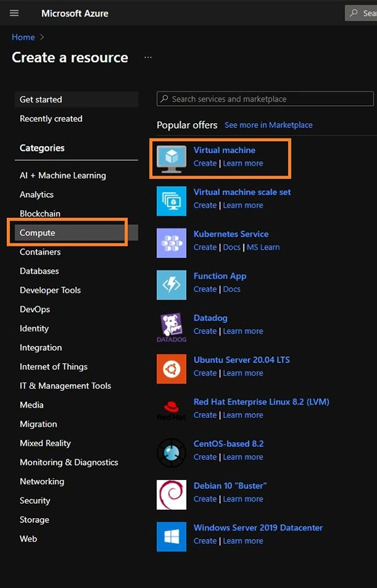Choose IT & Management Tools category
The image size is (377, 588).
(x=65, y=386)
